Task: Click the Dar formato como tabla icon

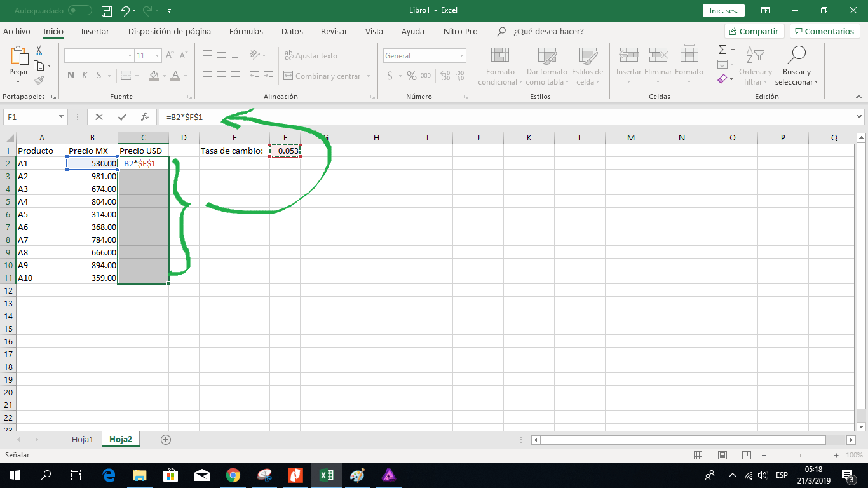Action: (547, 55)
